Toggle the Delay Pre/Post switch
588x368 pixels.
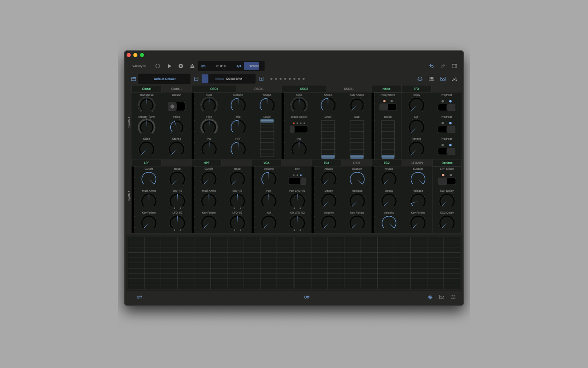[447, 107]
